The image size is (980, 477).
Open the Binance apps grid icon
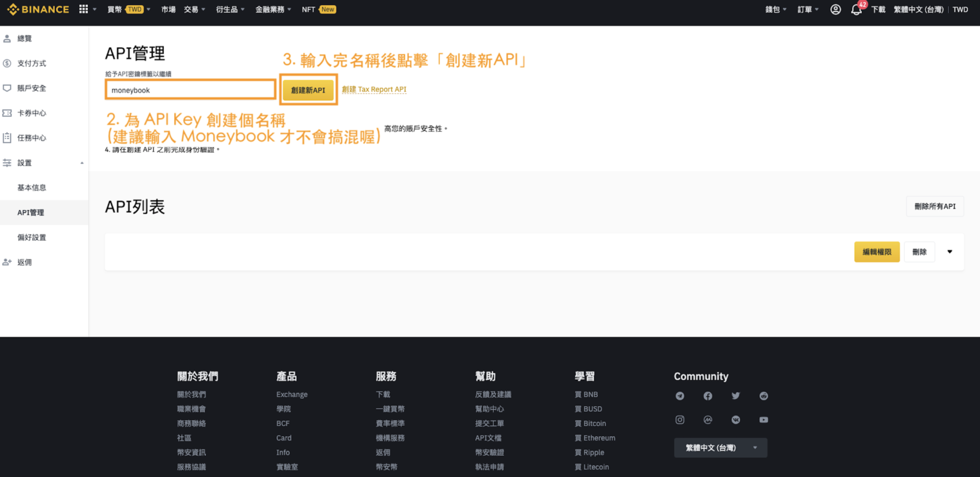[x=82, y=9]
